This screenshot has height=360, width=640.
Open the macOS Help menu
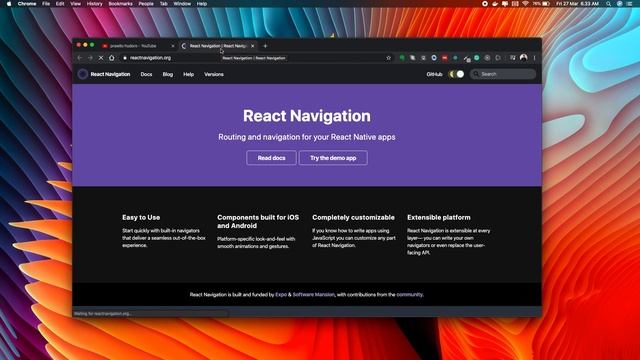[202, 4]
